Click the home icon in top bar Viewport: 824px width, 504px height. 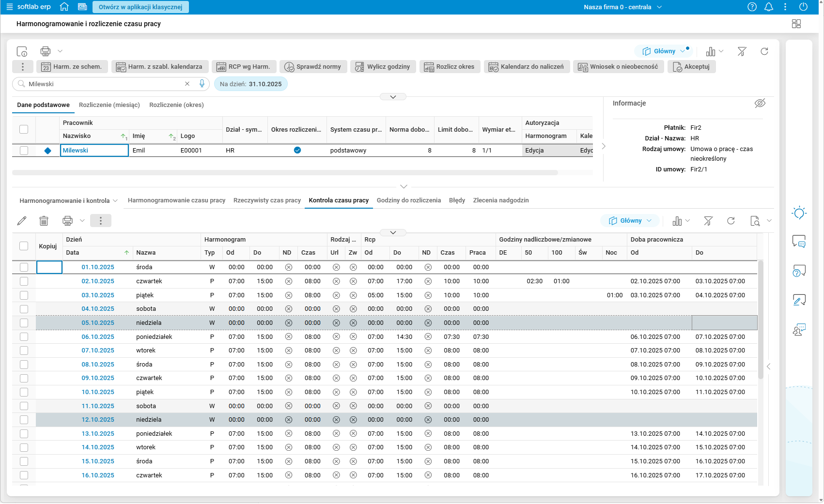click(64, 7)
